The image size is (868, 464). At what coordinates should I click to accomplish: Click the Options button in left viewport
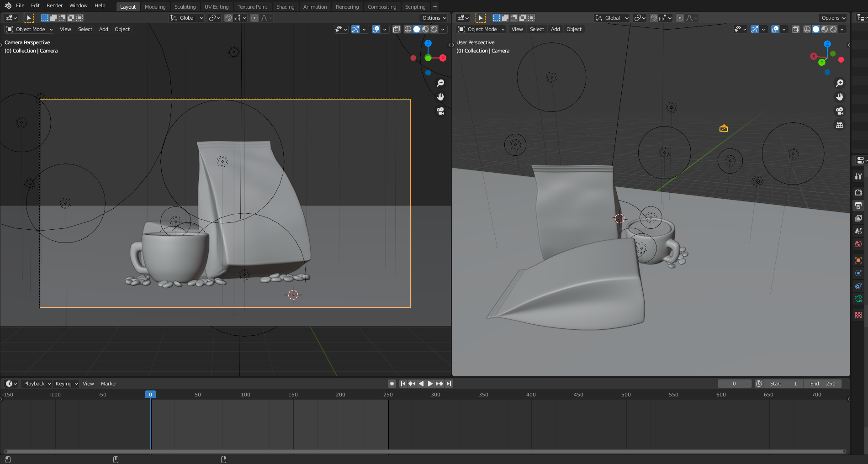click(x=434, y=18)
